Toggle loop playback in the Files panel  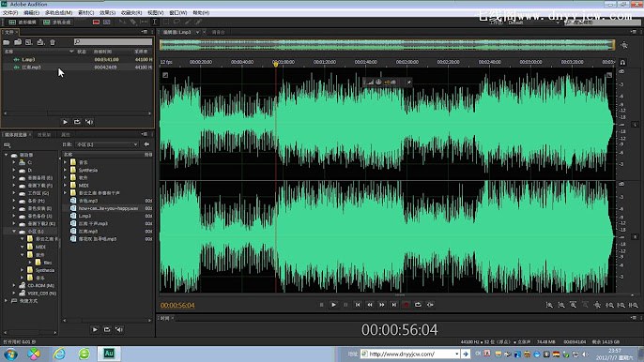(77, 122)
